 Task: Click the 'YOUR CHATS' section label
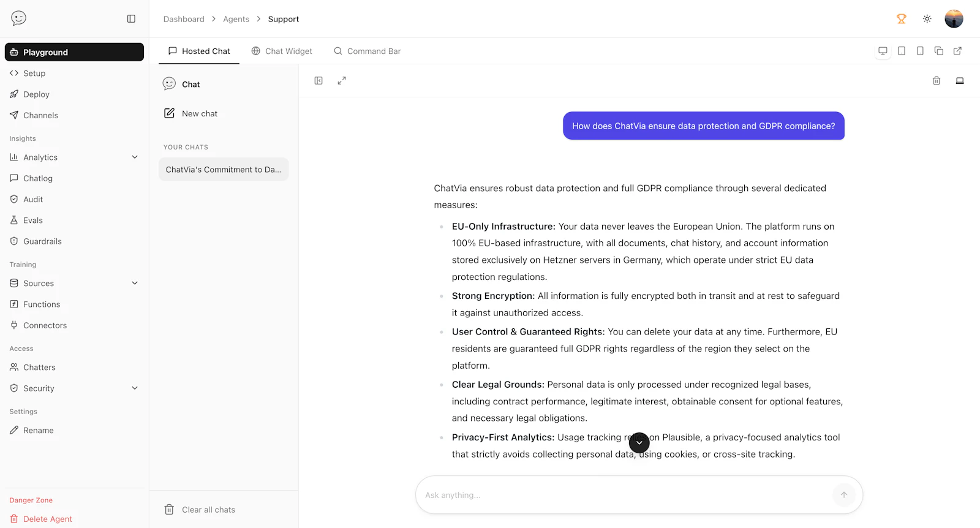coord(186,147)
